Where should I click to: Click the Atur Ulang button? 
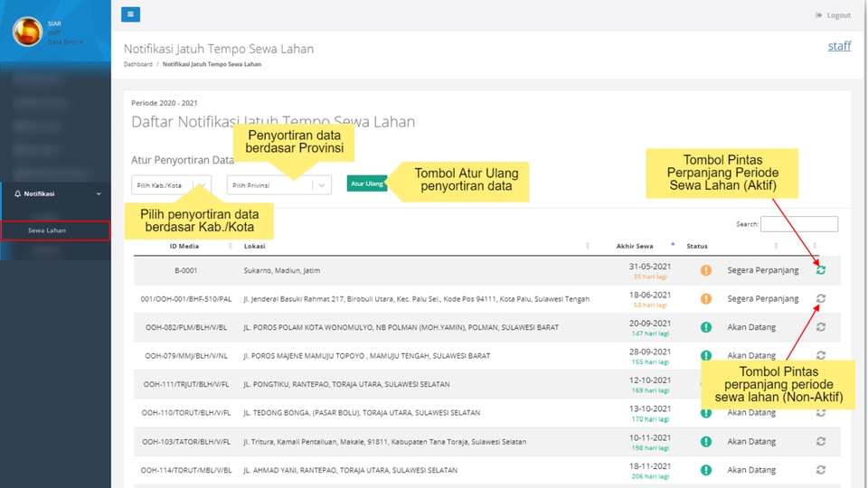[x=366, y=183]
